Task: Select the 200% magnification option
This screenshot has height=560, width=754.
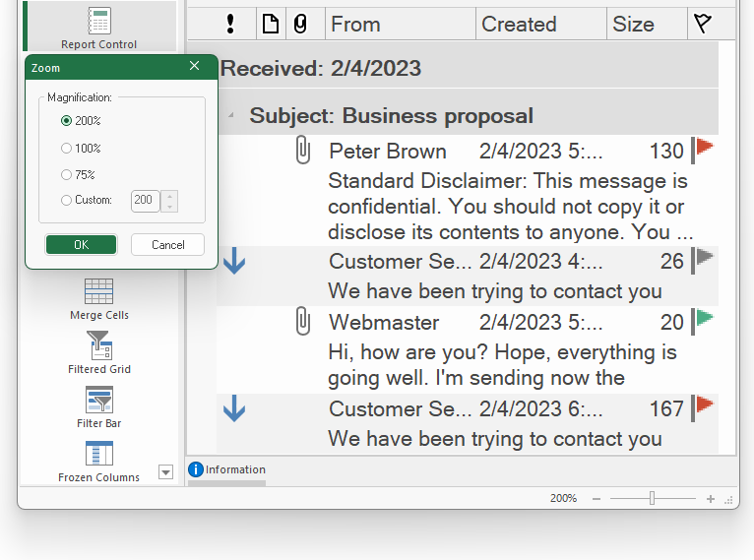Action: tap(66, 121)
